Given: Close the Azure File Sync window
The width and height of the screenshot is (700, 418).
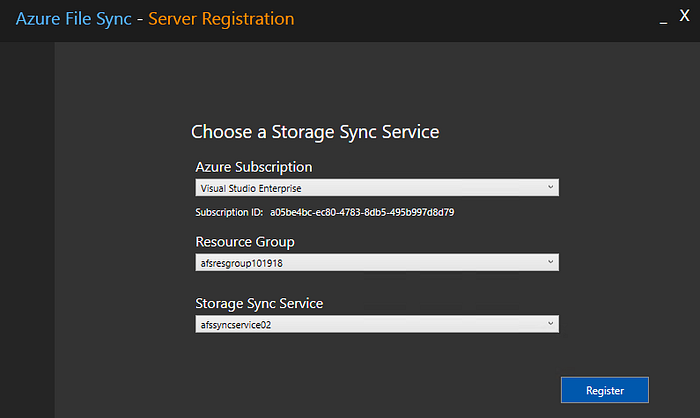Looking at the screenshot, I should (684, 17).
